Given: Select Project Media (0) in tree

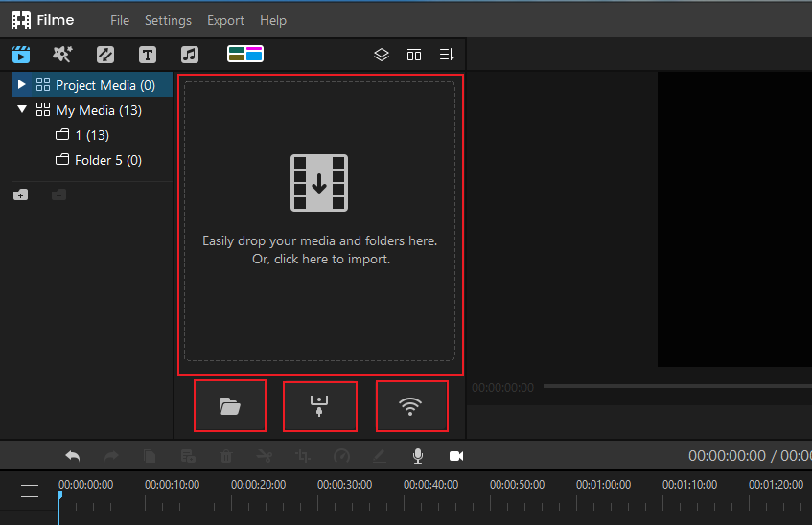Looking at the screenshot, I should tap(93, 85).
